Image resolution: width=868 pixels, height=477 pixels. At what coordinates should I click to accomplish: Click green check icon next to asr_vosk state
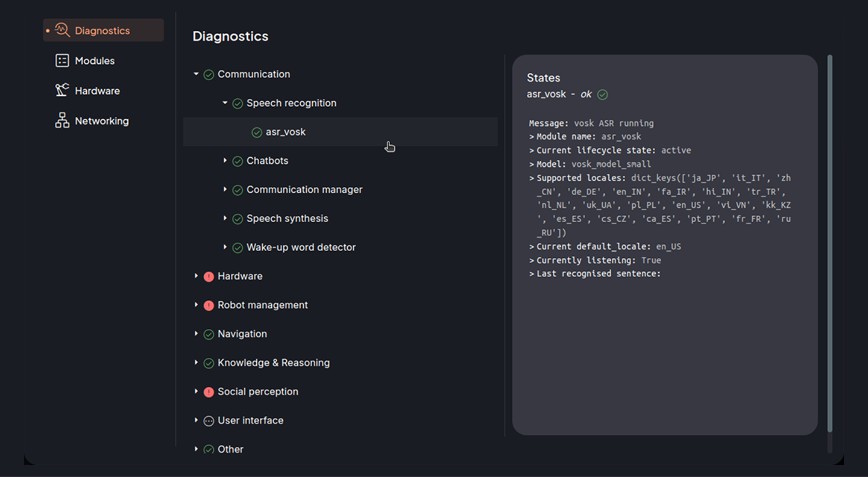click(x=602, y=95)
